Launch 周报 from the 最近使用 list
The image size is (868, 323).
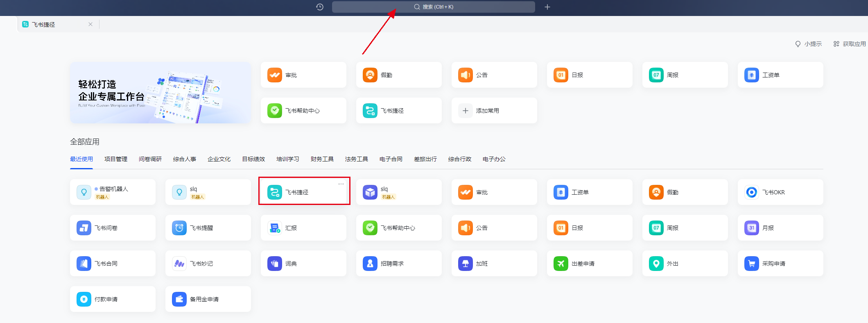tap(685, 228)
